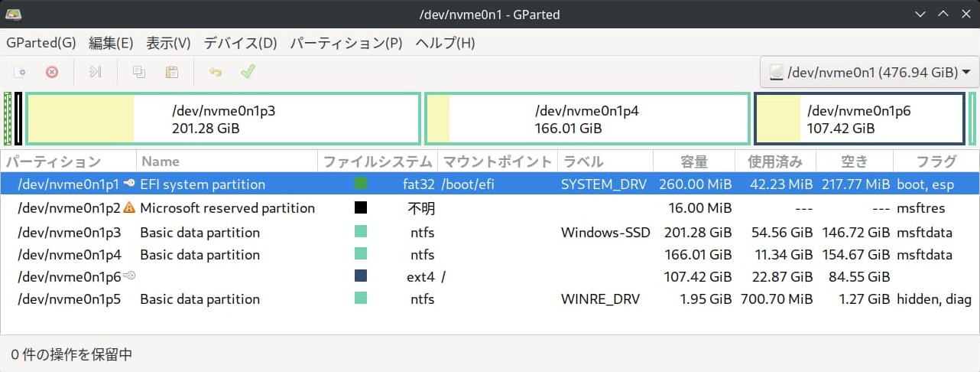Open the デバイス(D) menu
This screenshot has height=372, width=980.
[240, 43]
